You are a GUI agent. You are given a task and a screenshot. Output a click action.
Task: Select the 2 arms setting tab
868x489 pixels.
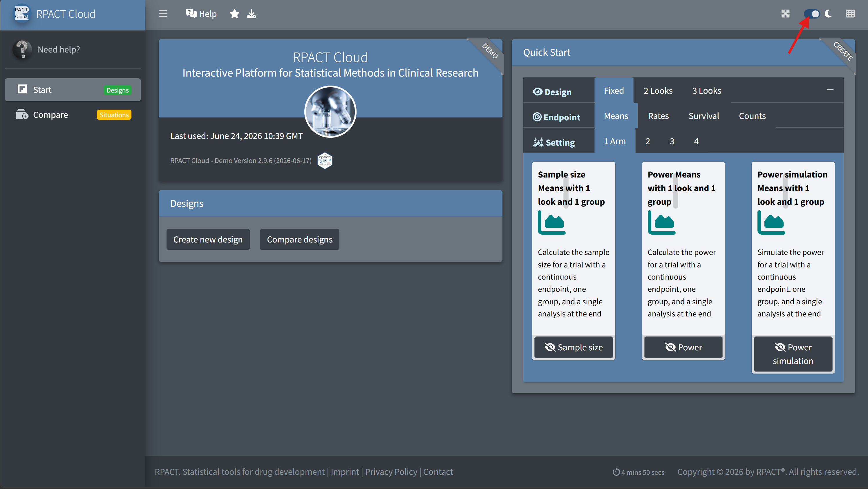[x=648, y=141]
